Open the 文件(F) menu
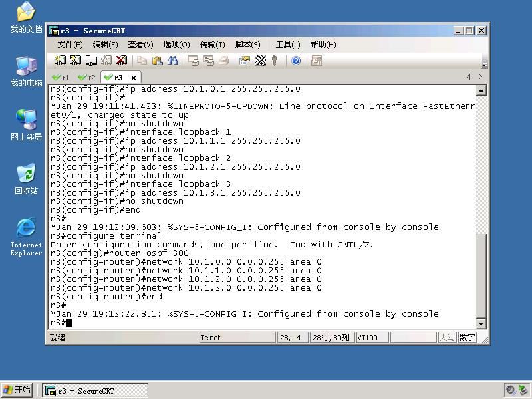This screenshot has height=399, width=532. pos(70,45)
